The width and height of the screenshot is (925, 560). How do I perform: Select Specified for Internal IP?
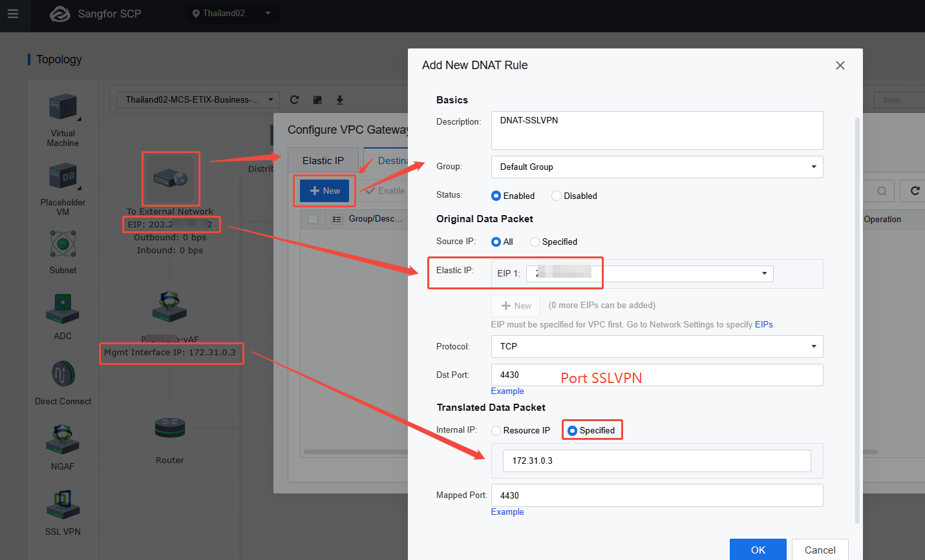click(x=572, y=430)
